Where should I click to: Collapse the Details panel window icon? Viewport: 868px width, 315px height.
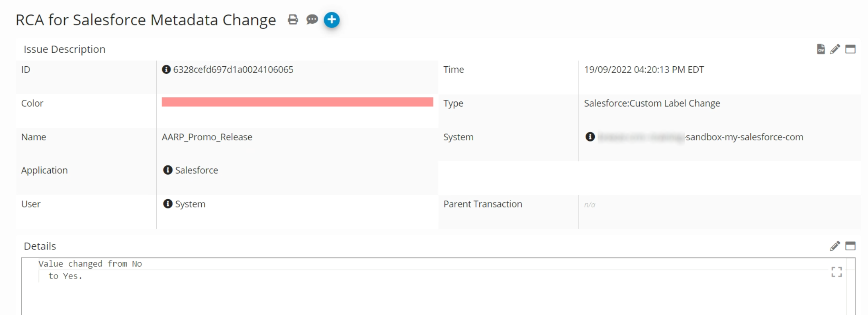tap(850, 246)
